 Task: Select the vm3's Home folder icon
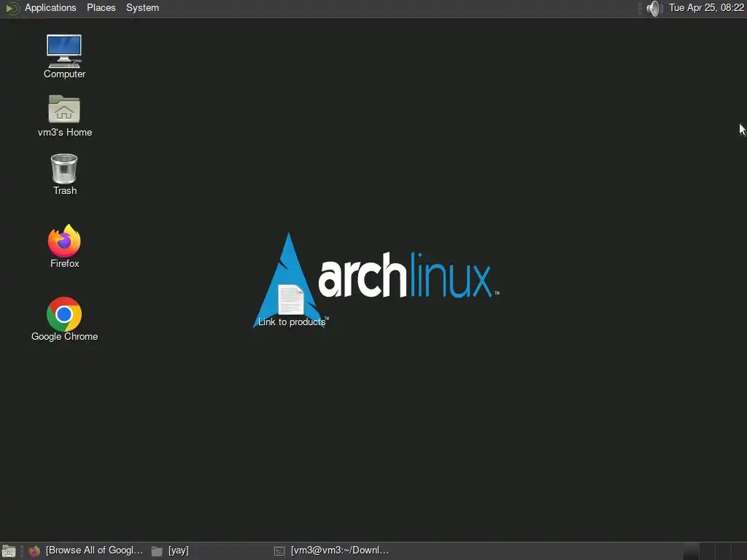tap(64, 109)
